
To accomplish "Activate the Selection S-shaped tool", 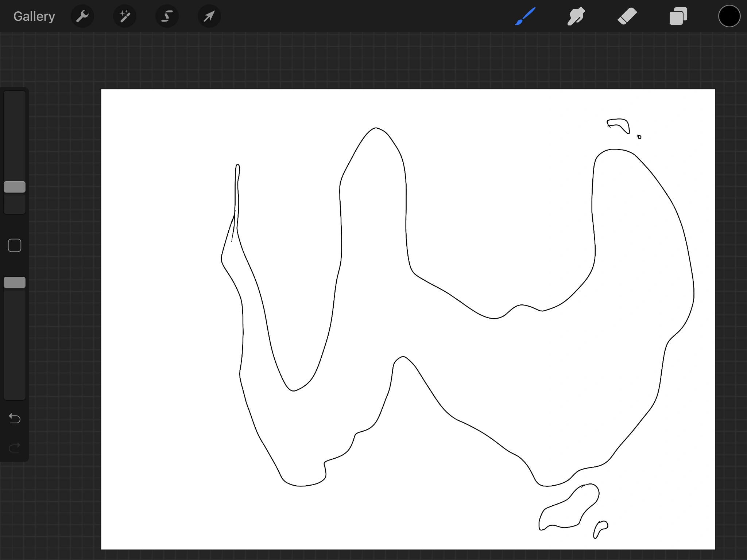I will point(167,16).
